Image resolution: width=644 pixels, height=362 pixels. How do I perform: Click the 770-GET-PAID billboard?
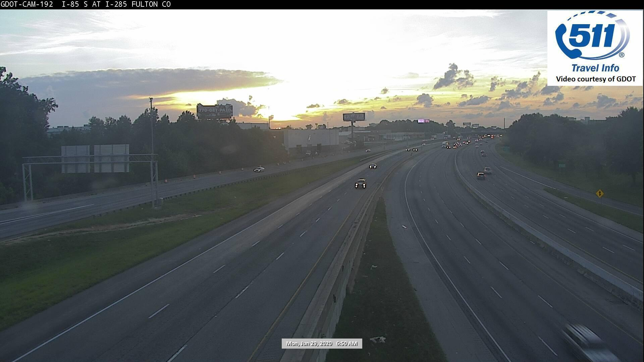point(214,111)
